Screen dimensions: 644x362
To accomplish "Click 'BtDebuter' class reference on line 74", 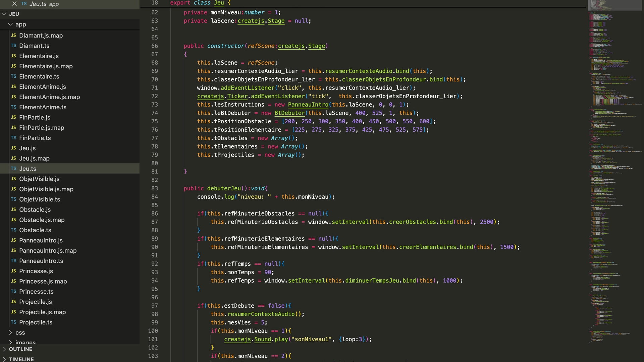I will tap(289, 113).
